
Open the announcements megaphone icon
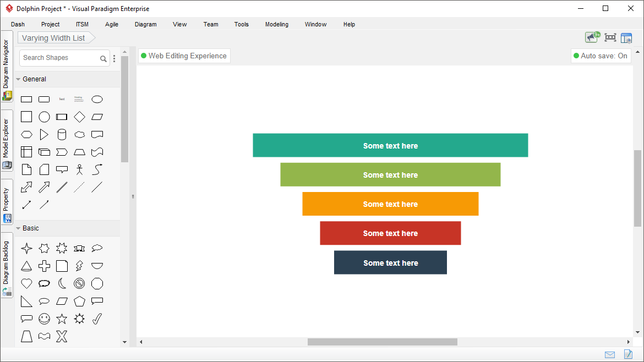[x=592, y=37]
